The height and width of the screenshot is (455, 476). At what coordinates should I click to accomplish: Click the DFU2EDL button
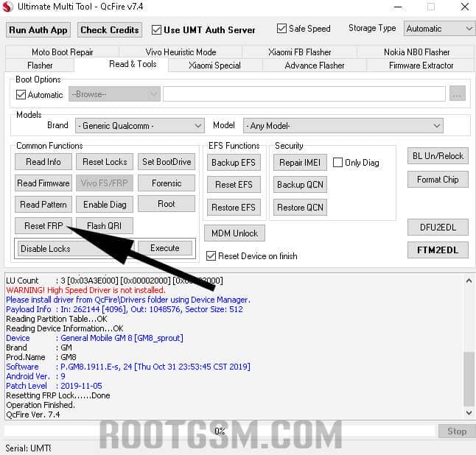438,227
